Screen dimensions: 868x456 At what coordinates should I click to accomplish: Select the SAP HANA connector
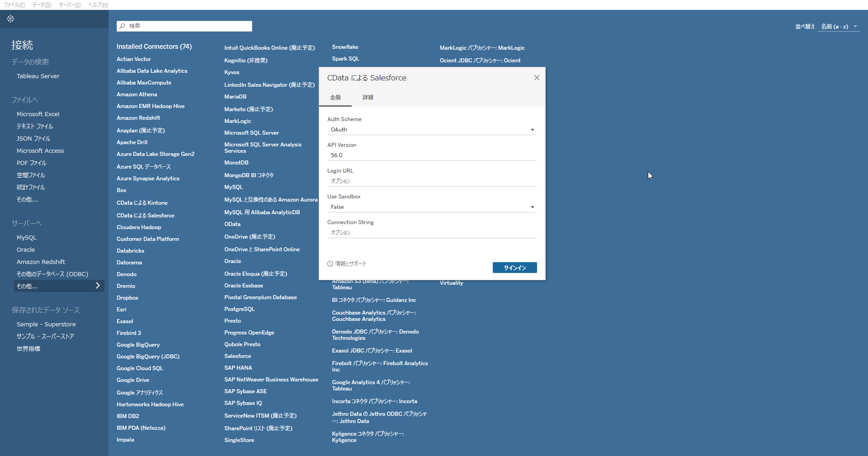tap(238, 368)
